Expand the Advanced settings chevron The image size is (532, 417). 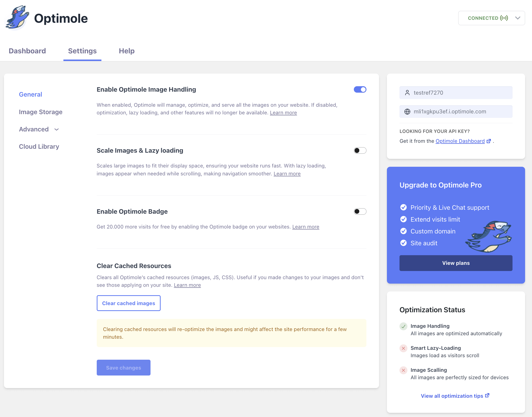(57, 129)
